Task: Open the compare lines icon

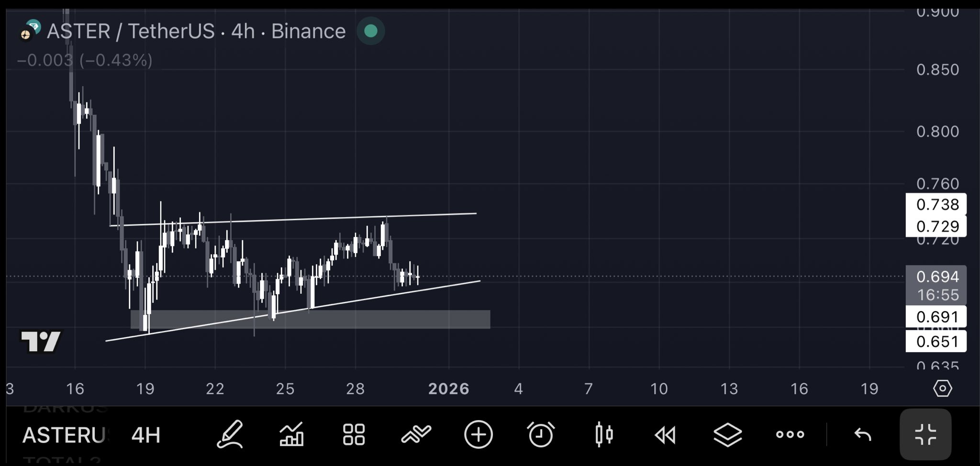Action: pos(416,434)
